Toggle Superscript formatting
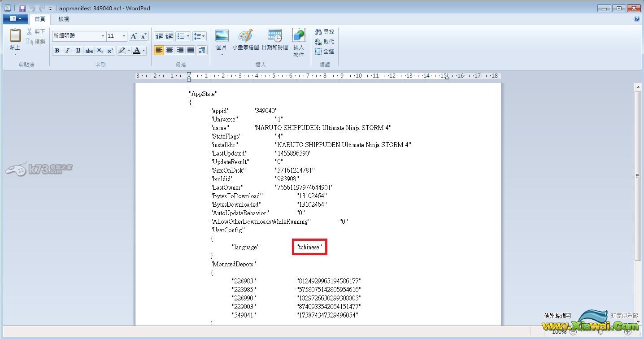The image size is (644, 339). point(110,51)
